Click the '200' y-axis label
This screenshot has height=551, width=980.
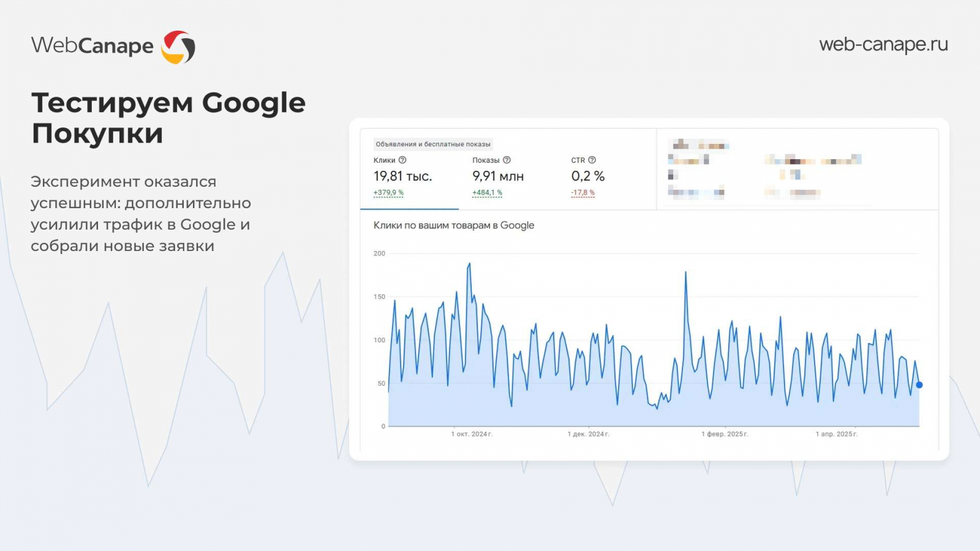(379, 253)
